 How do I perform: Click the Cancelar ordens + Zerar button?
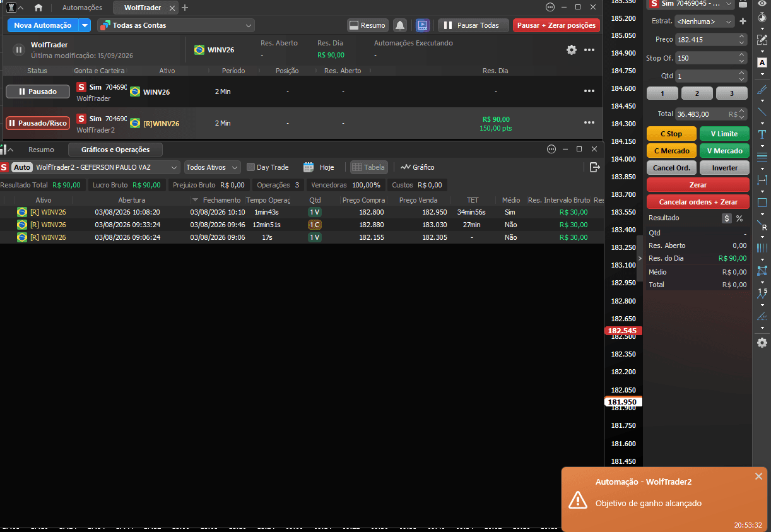tap(698, 202)
